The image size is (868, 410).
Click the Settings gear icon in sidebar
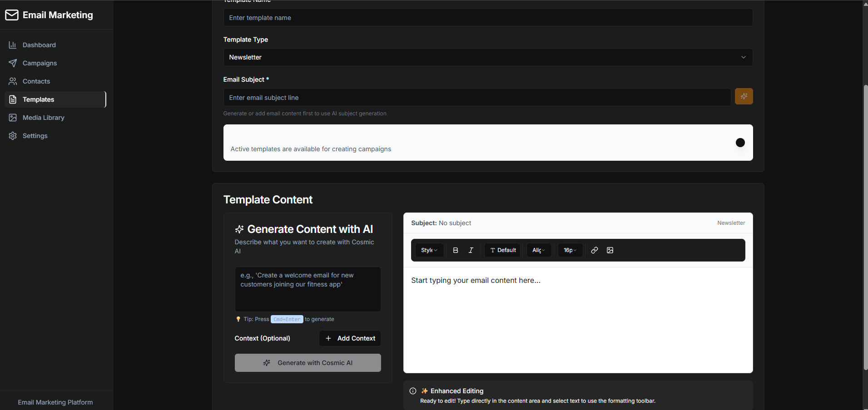coord(12,135)
